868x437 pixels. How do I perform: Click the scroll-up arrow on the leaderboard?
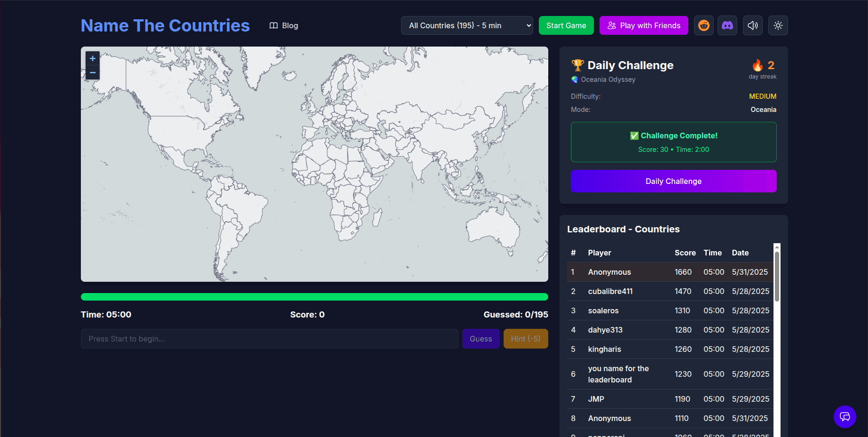[777, 246]
